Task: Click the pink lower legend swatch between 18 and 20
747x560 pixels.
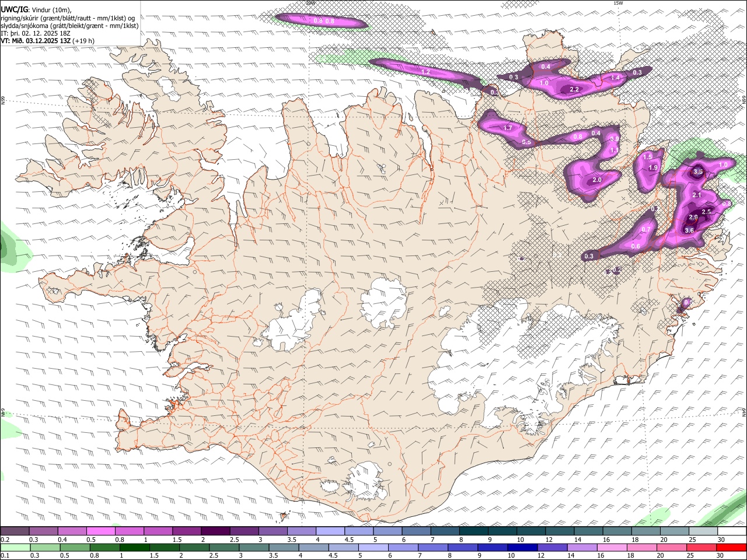Action: [x=642, y=547]
